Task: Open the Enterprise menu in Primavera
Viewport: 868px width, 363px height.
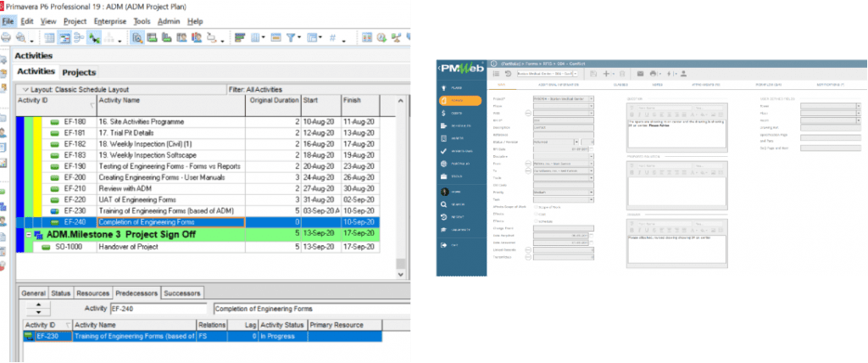Action: [110, 21]
